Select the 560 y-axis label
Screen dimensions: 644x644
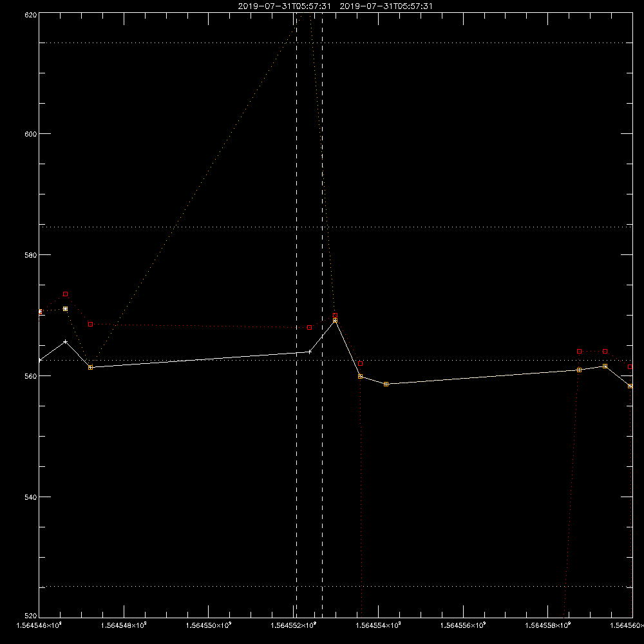(x=31, y=376)
